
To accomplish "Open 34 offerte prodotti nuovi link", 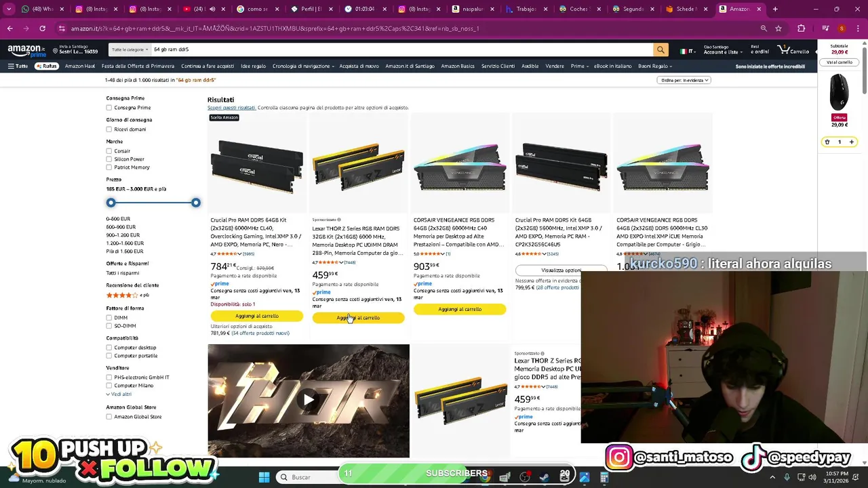I will 260,333.
